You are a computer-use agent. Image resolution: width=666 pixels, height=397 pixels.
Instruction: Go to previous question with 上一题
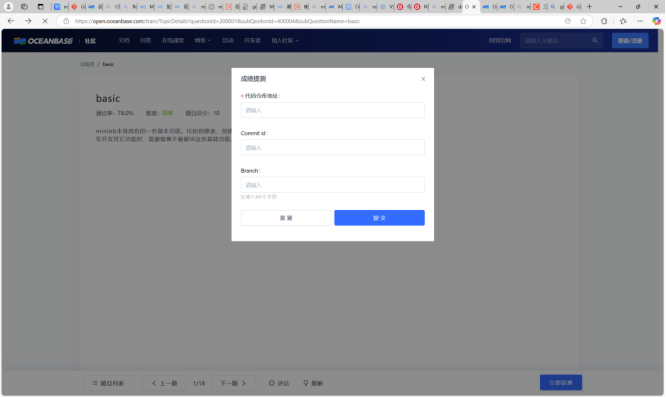[x=165, y=383]
